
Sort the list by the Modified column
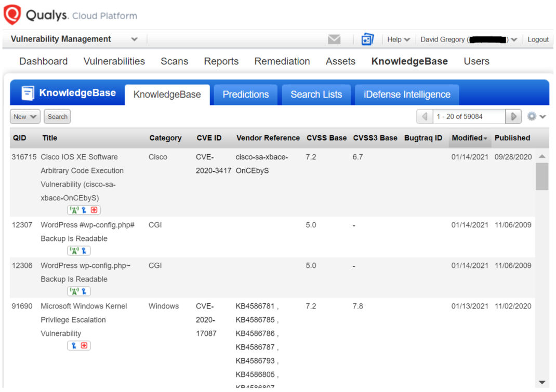469,138
